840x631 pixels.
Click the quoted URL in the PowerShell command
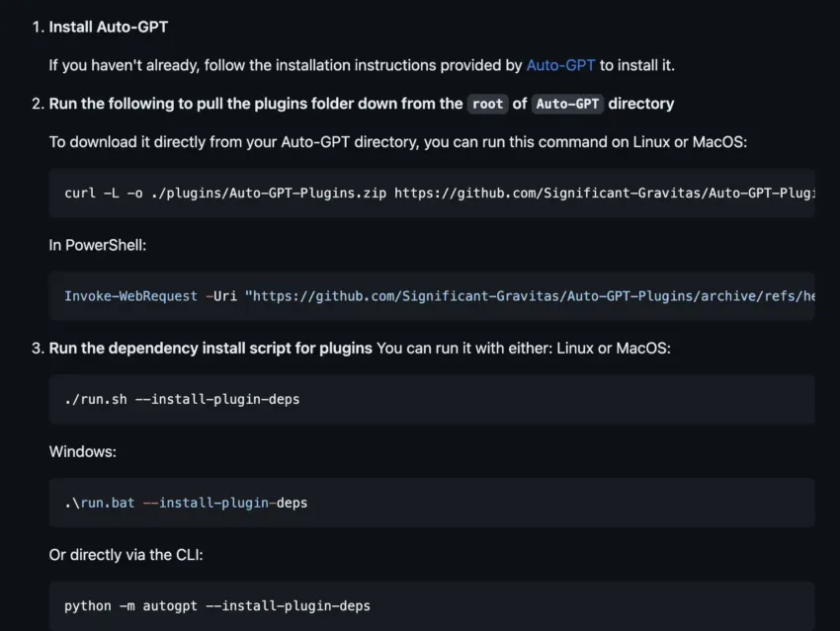point(530,296)
